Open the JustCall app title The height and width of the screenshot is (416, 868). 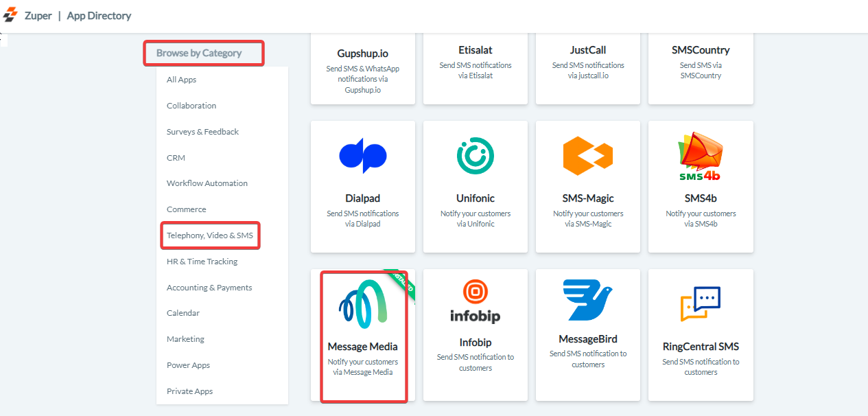[588, 50]
